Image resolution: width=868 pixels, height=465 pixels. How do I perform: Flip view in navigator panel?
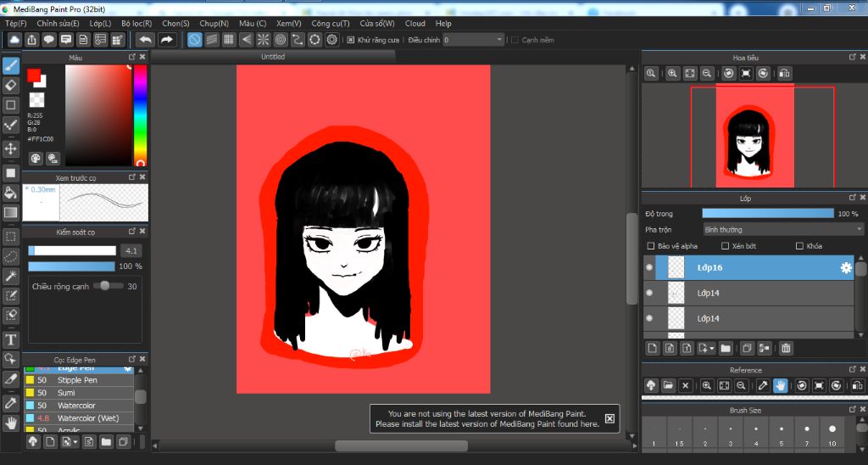click(784, 73)
